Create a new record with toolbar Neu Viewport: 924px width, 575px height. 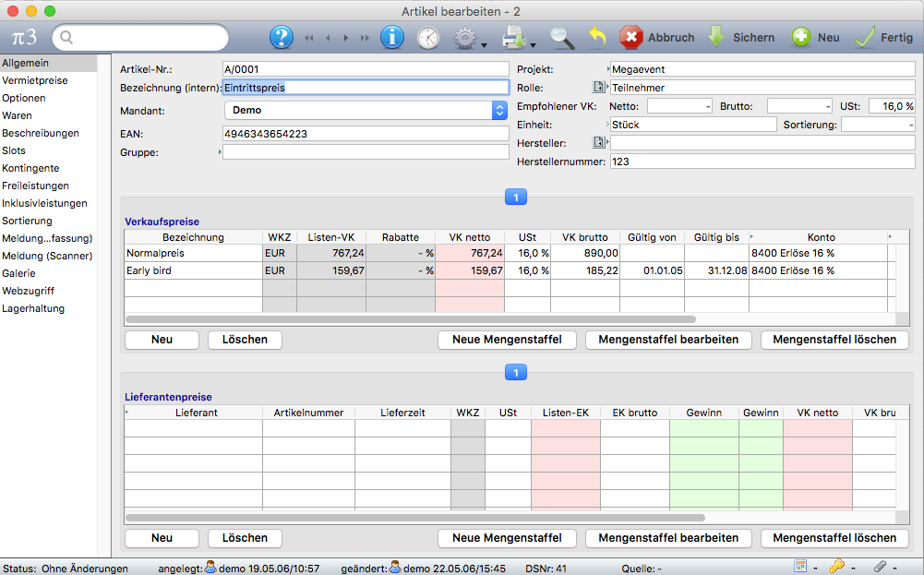[x=815, y=37]
